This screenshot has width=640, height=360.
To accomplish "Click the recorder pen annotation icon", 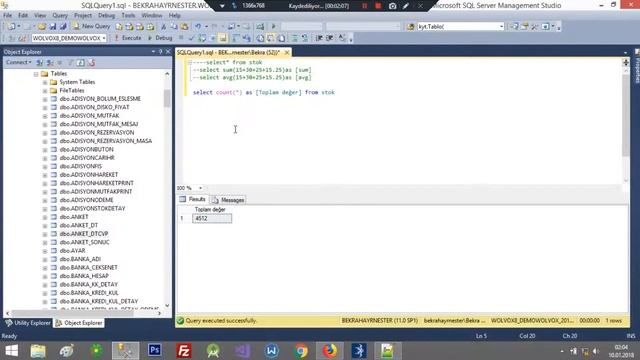I will click(406, 6).
